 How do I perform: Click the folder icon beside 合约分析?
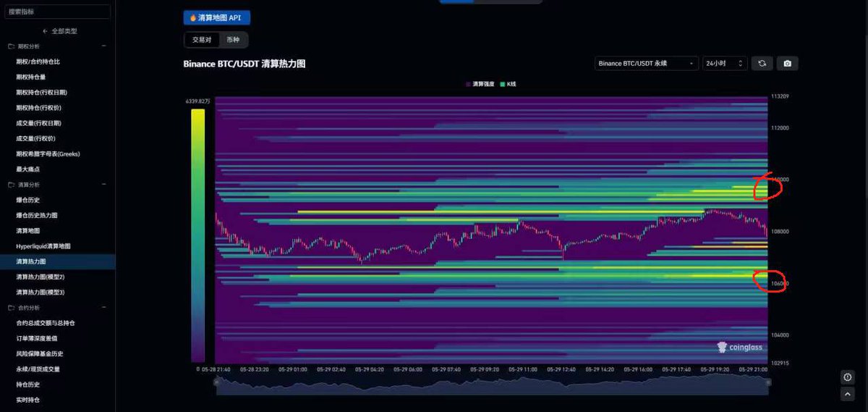[11, 308]
